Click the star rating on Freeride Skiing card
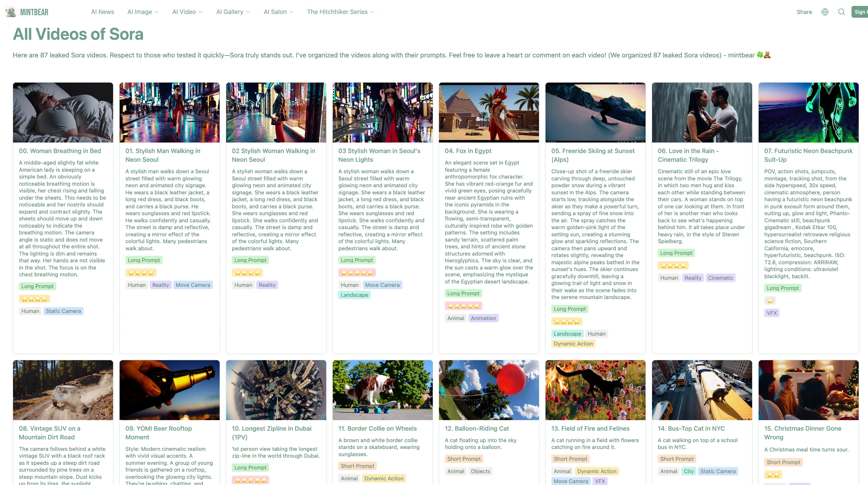The height and width of the screenshot is (485, 868). tap(566, 322)
